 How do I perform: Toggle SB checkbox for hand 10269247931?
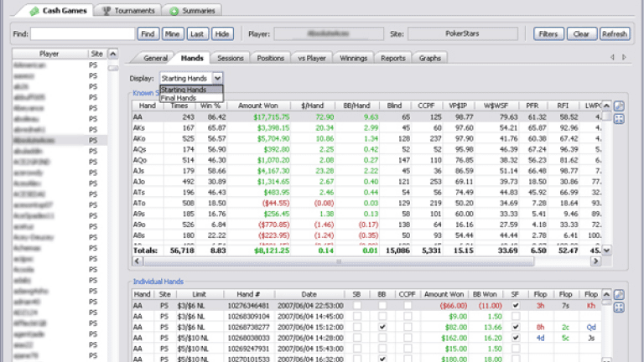pyautogui.click(x=357, y=349)
